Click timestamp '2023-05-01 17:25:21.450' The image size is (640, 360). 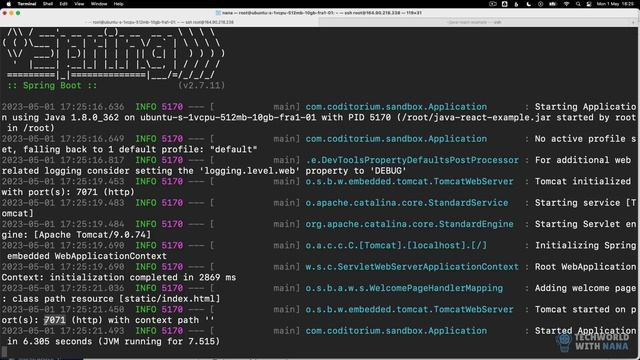point(63,309)
